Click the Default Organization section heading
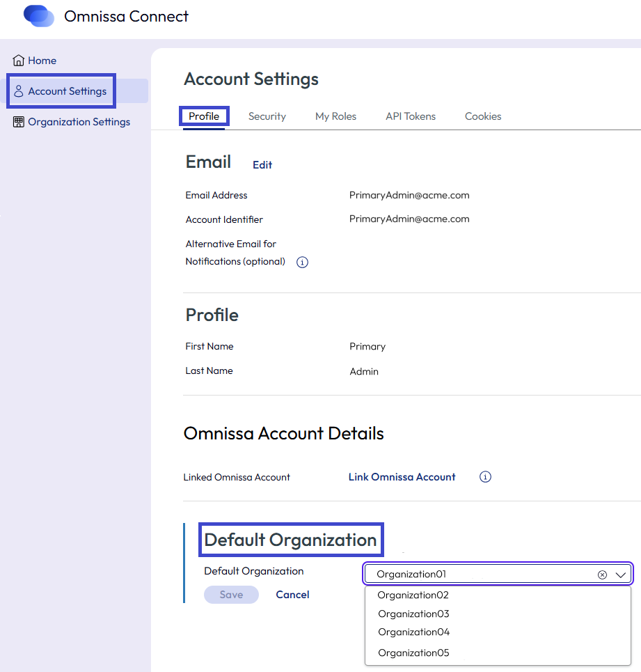This screenshot has width=641, height=672. click(x=290, y=540)
